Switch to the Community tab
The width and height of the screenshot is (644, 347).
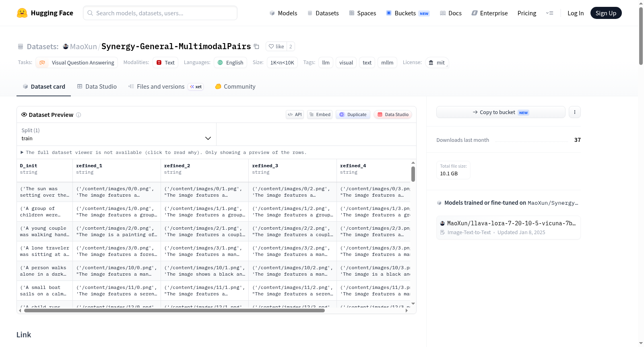click(x=235, y=87)
